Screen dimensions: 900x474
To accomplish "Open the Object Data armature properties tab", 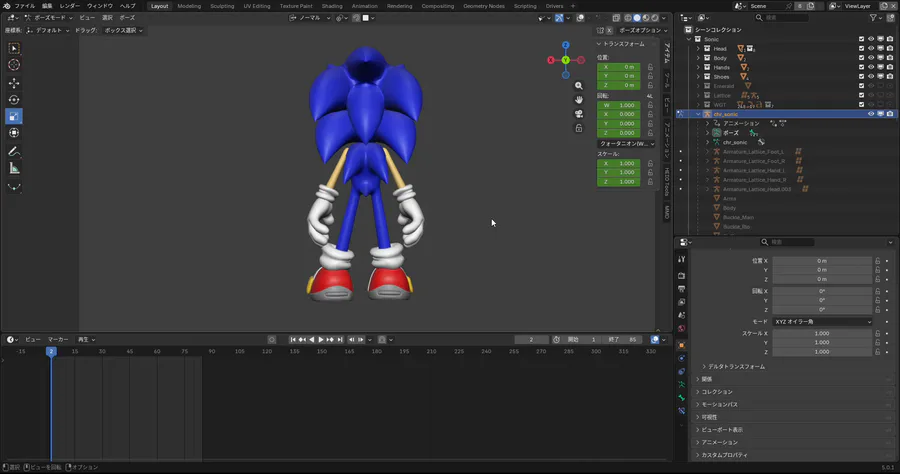I will point(681,384).
